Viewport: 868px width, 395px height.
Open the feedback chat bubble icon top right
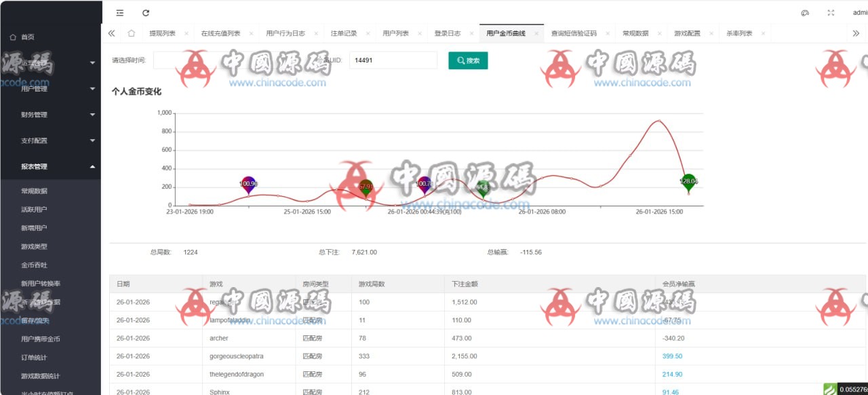pos(804,12)
